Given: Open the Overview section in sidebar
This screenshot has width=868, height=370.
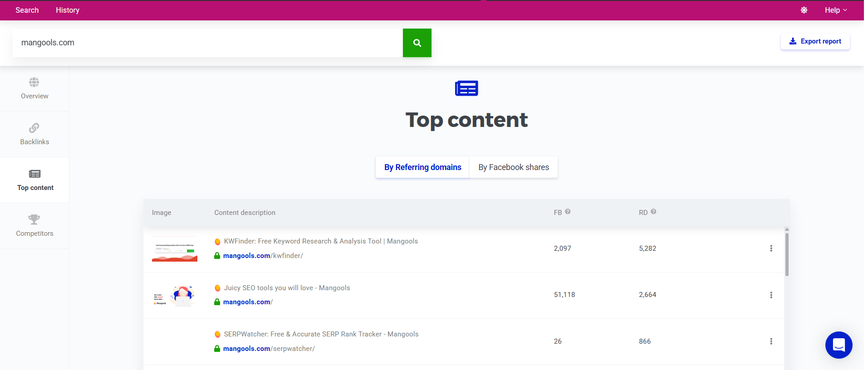Looking at the screenshot, I should click(x=34, y=88).
